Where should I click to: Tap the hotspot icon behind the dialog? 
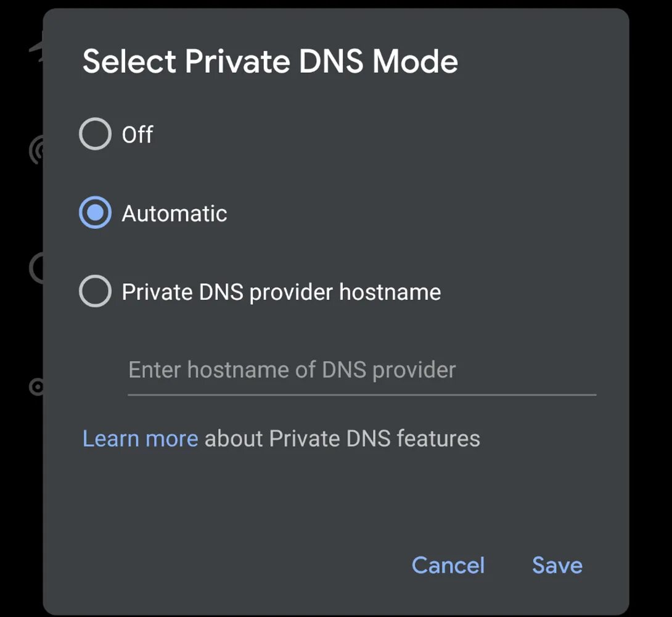[x=36, y=150]
